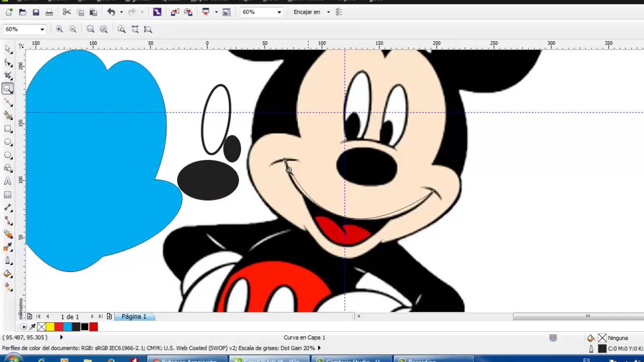Select the Polygon tool
Viewport: 644px width, 362px height.
click(8, 155)
